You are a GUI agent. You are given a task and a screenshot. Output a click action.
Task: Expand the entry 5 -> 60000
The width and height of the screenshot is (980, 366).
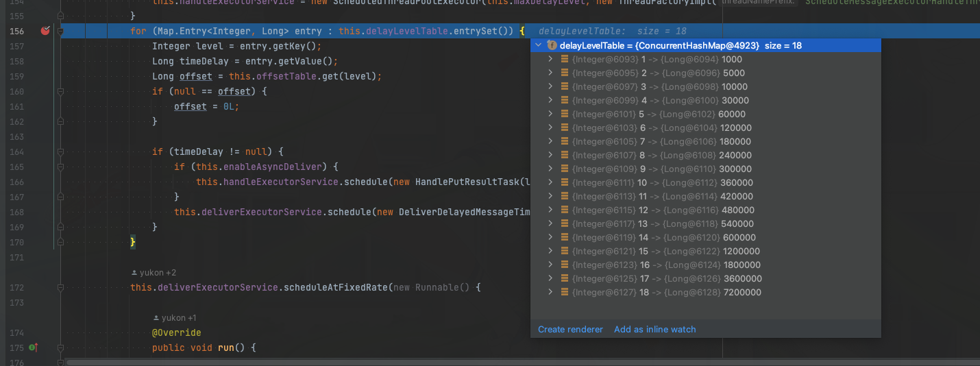pos(550,114)
